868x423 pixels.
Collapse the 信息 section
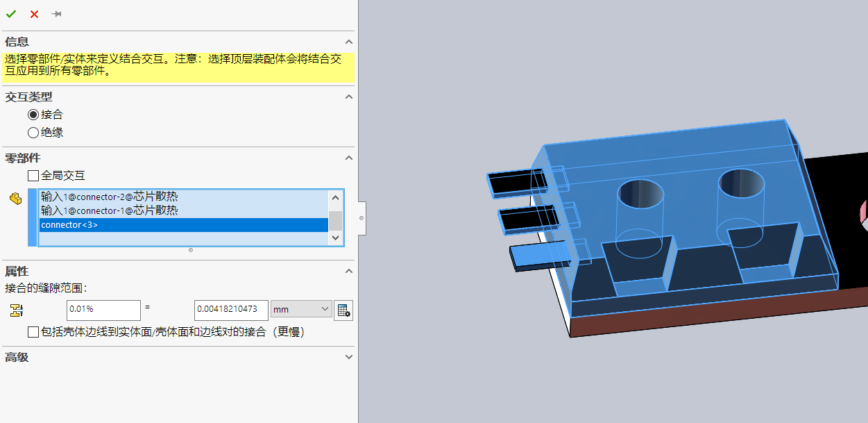(349, 42)
